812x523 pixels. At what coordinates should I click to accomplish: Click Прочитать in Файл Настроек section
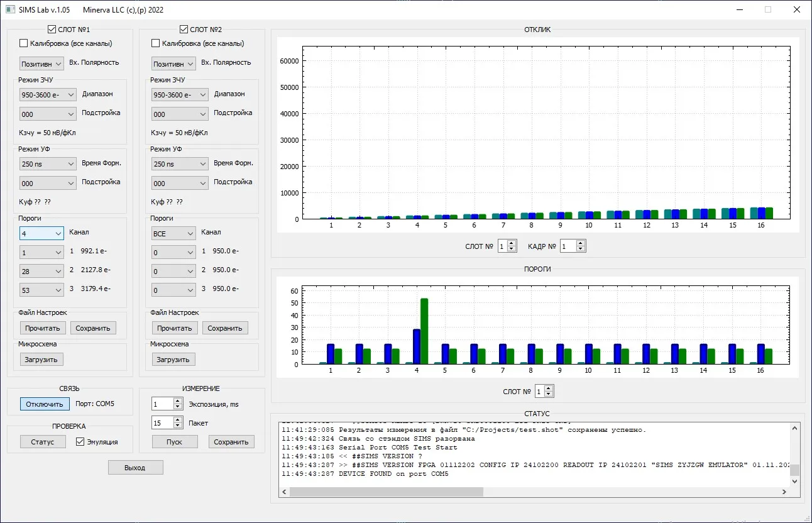pos(43,328)
